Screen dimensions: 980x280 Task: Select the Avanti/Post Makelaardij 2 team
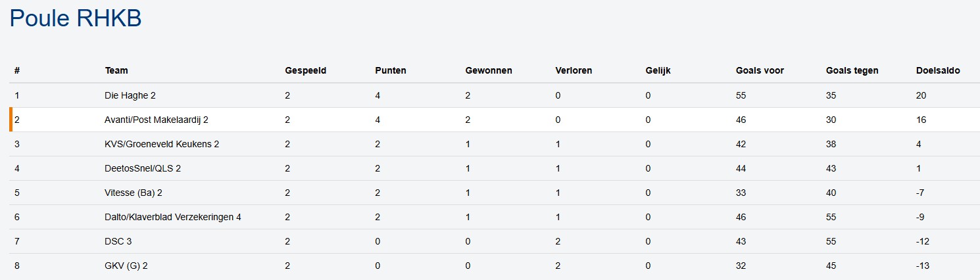pos(157,120)
